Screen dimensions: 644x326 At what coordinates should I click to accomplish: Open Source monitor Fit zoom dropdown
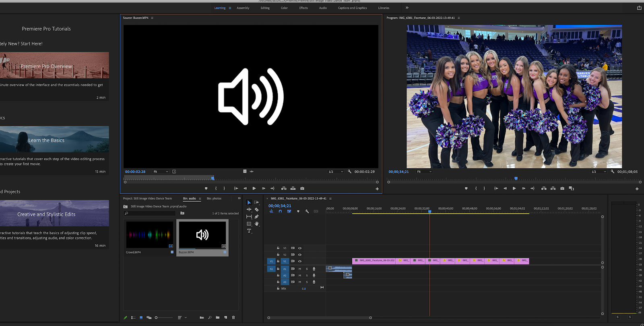[161, 171]
